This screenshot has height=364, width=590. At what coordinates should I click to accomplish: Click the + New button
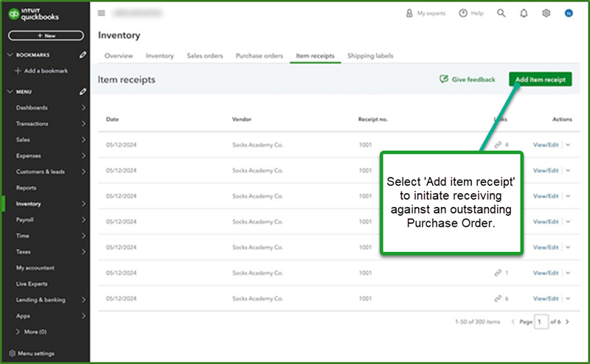click(x=45, y=35)
